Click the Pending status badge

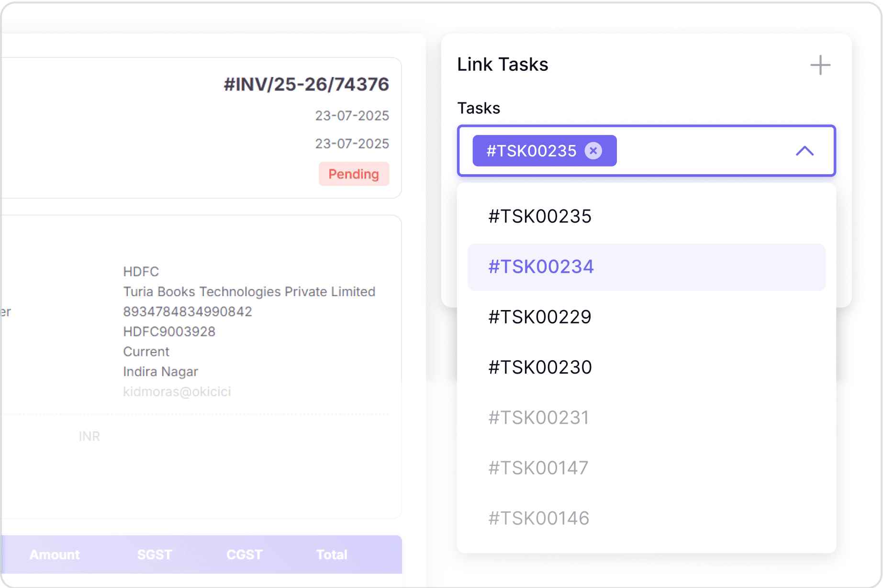coord(354,174)
